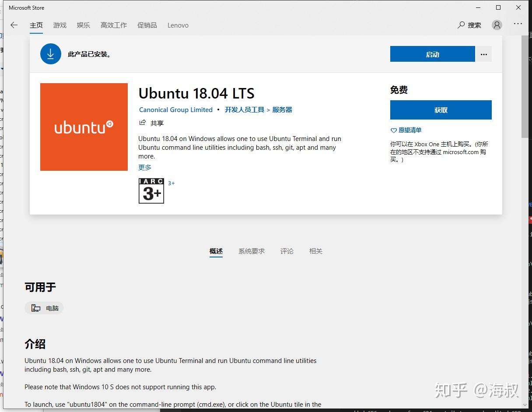Add Ubuntu to 愿望清单 wishlist

pyautogui.click(x=406, y=130)
